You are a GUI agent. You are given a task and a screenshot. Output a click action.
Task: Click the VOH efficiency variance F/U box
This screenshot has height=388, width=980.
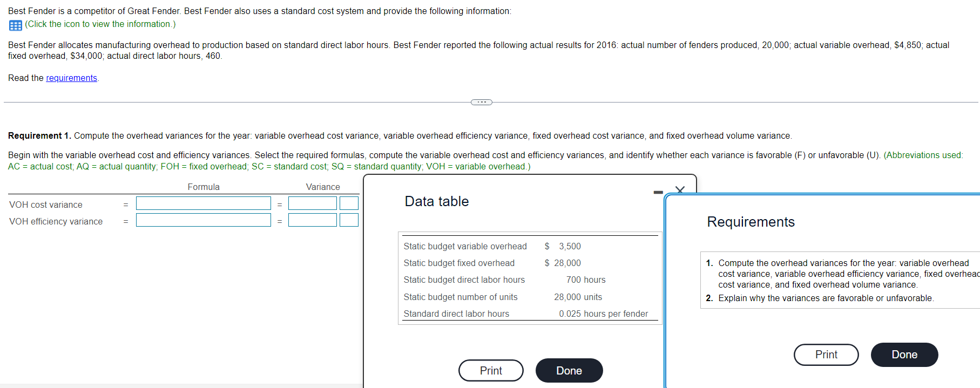point(349,220)
